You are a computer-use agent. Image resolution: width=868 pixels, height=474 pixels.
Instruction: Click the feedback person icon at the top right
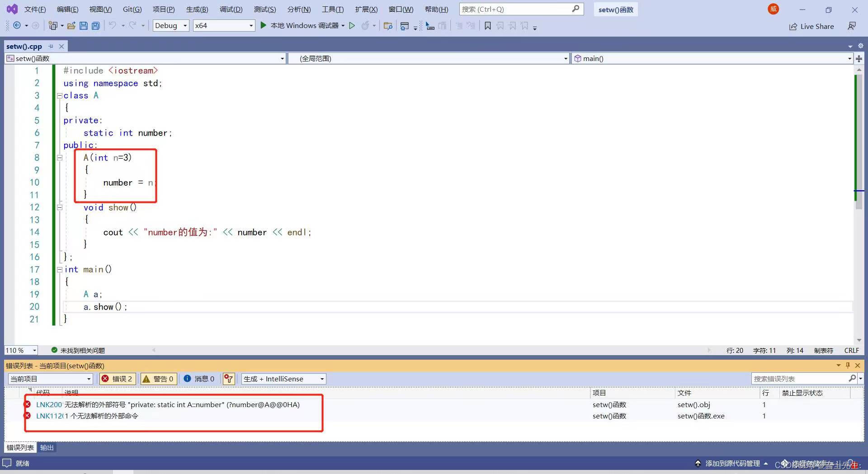coord(852,26)
